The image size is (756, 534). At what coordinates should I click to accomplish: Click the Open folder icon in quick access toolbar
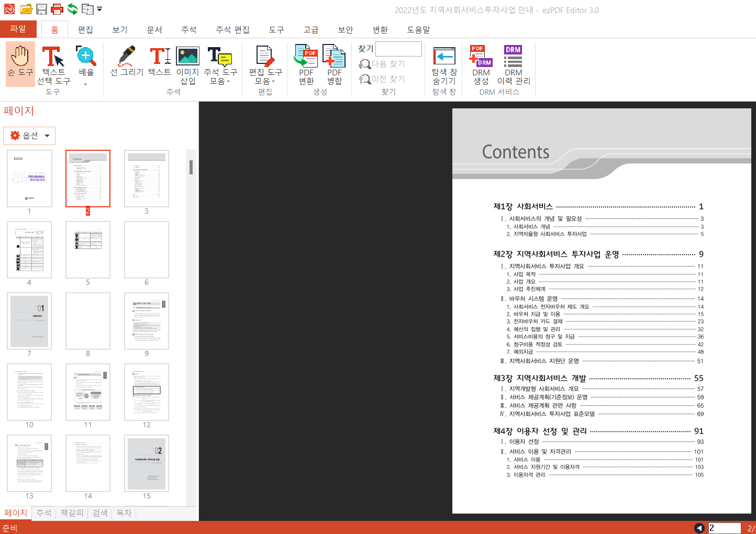pyautogui.click(x=26, y=9)
